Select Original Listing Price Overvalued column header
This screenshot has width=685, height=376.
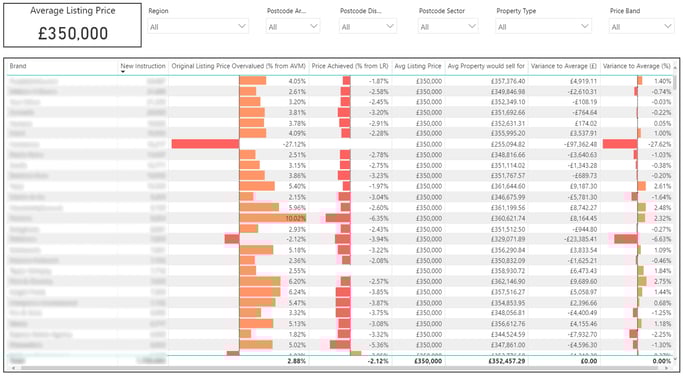tap(238, 66)
